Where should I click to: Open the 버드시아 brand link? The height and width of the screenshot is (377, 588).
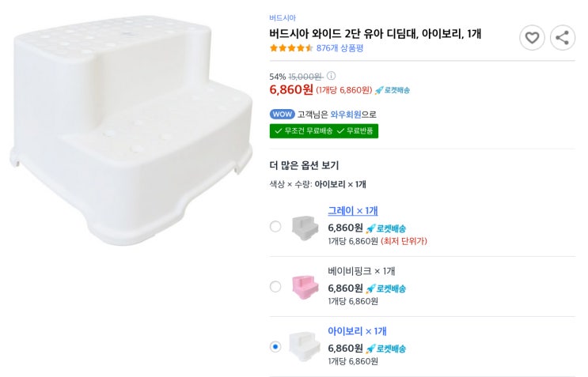(x=283, y=17)
